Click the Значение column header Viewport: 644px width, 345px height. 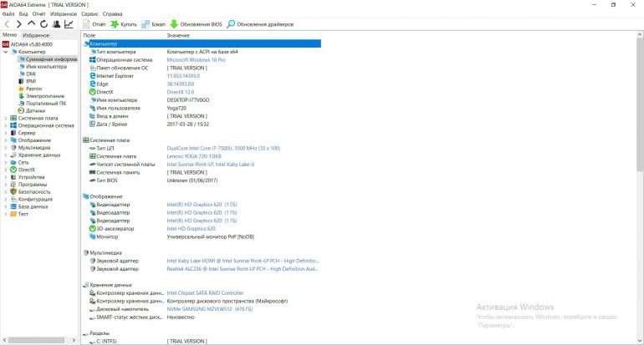pos(178,36)
